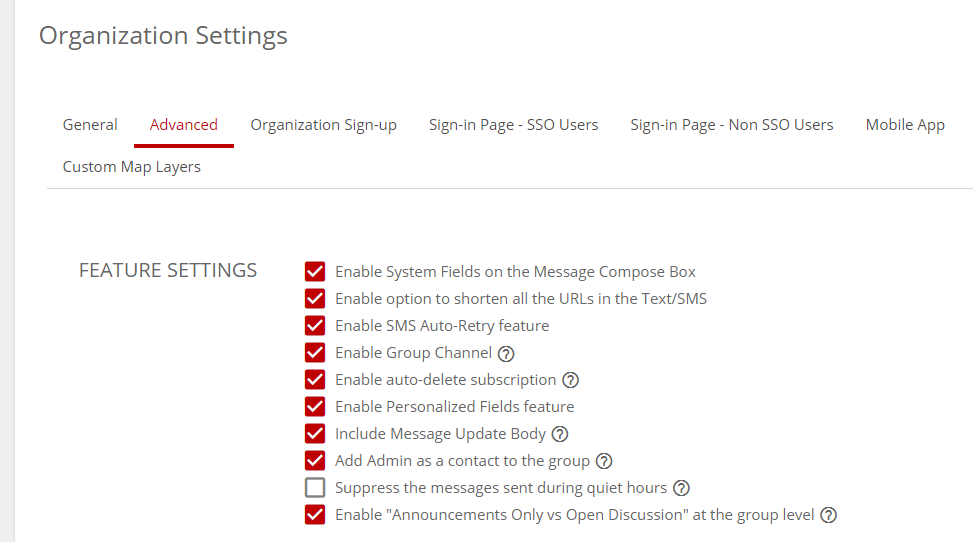The width and height of the screenshot is (977, 542).
Task: Show help for Include Message Update Body
Action: coord(560,434)
